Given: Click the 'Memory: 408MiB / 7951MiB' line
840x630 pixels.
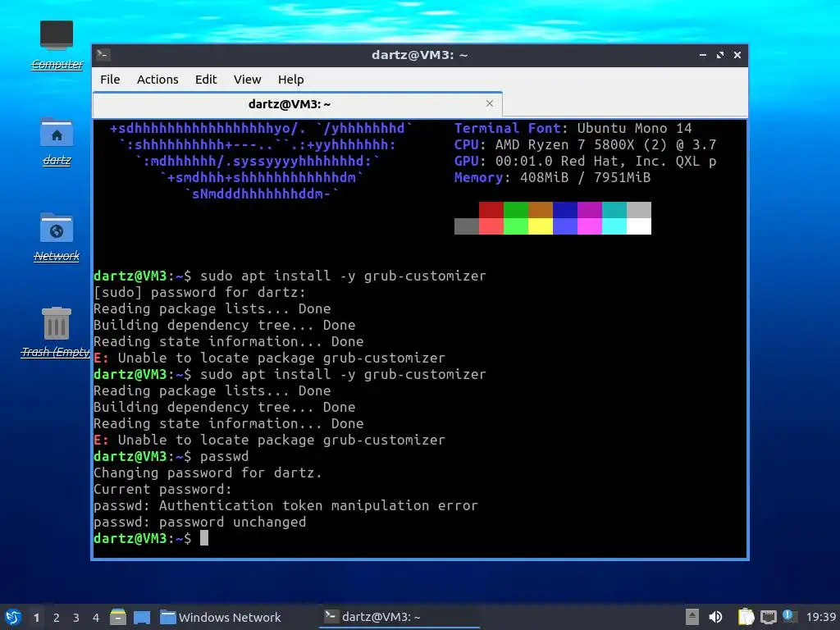Looking at the screenshot, I should tap(552, 178).
